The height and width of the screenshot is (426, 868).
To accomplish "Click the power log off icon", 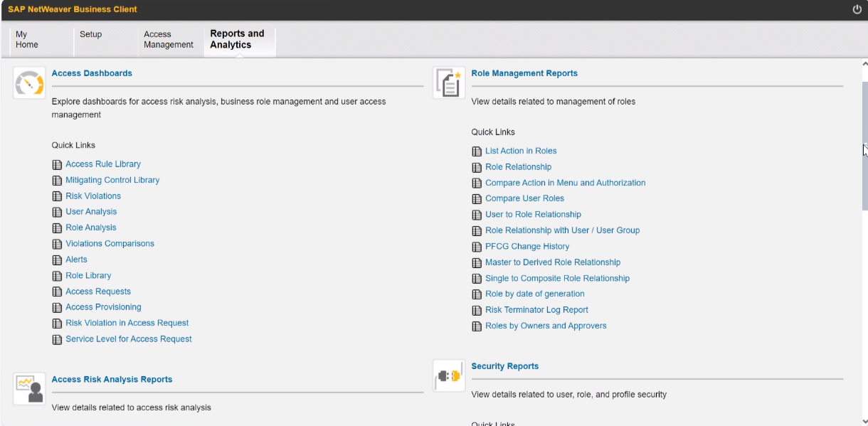I will [x=857, y=9].
